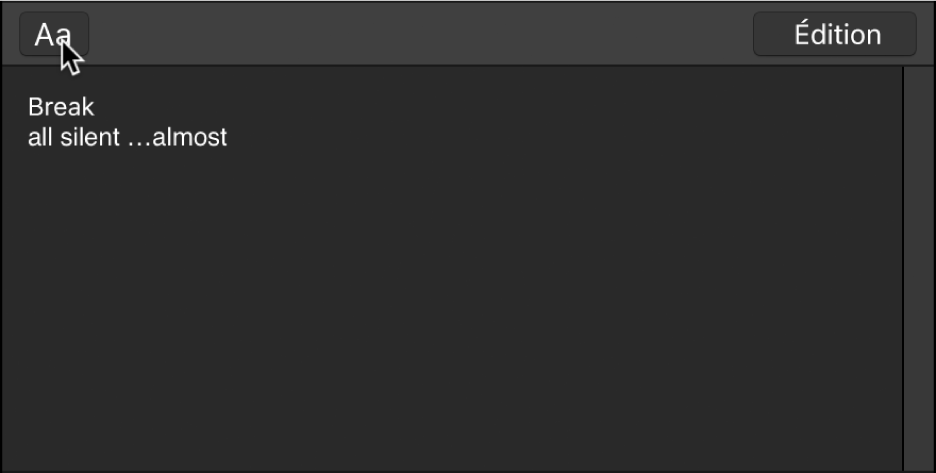Viewport: 936px width, 473px height.
Task: Click the top of the scrollbar track
Action: point(918,75)
